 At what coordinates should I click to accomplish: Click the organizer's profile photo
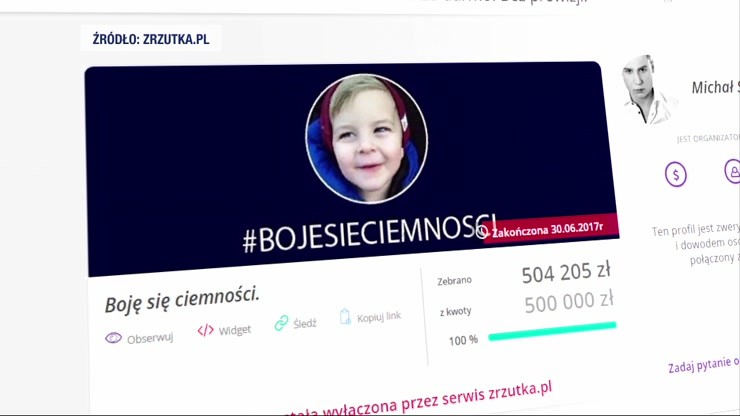coord(647,89)
